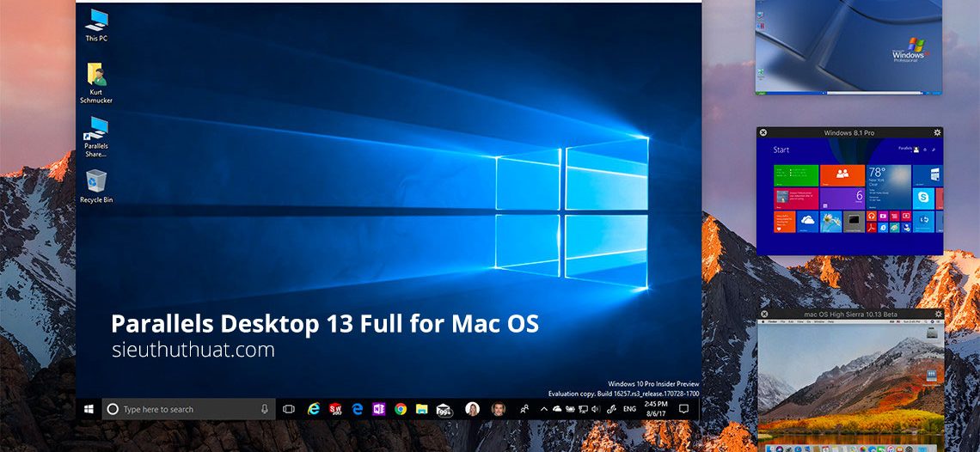This screenshot has height=452, width=980.
Task: Open the pen workspace link tray icon
Action: click(611, 409)
